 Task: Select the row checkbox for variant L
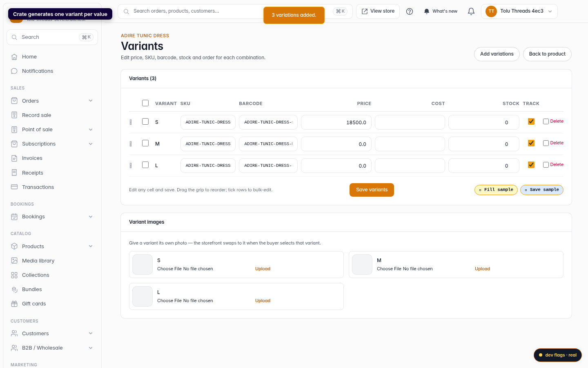pos(145,165)
